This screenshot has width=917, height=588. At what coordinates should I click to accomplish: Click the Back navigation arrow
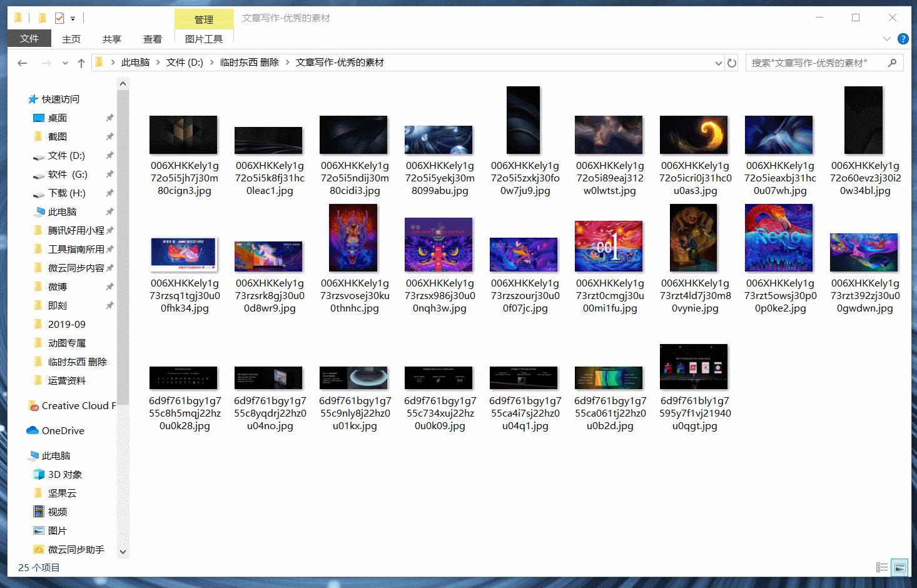click(23, 63)
